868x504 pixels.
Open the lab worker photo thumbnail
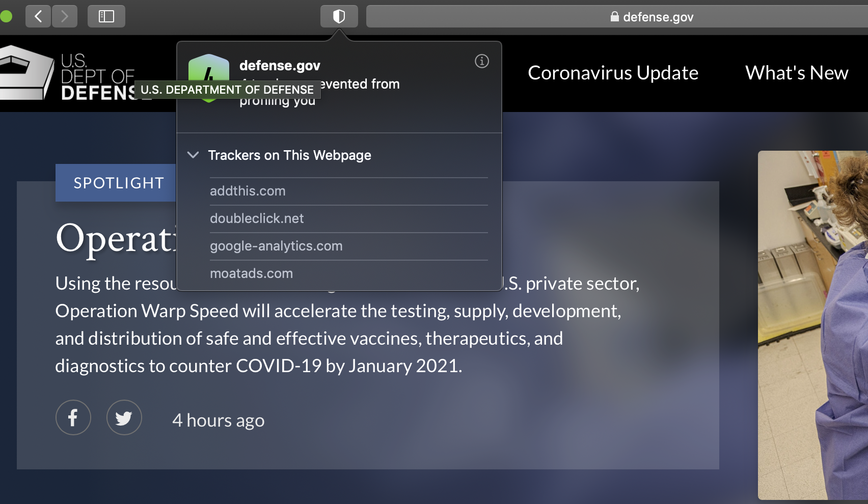click(813, 325)
